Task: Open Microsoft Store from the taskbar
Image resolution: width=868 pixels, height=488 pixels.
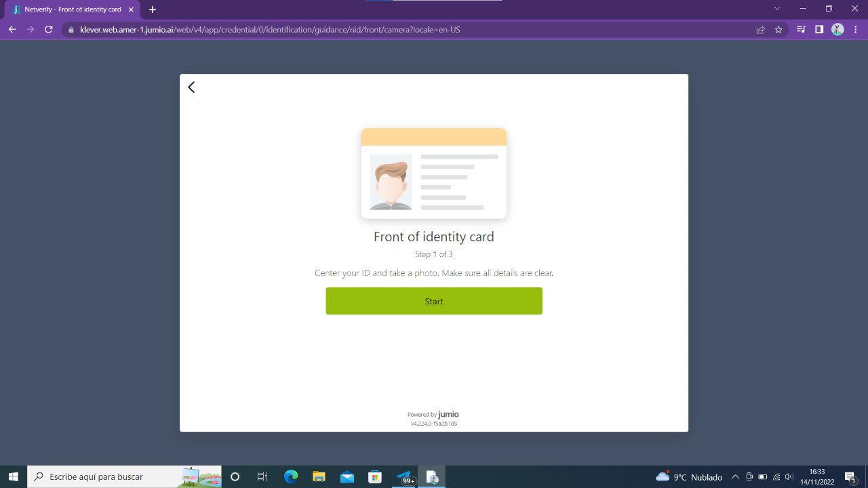Action: [x=375, y=477]
